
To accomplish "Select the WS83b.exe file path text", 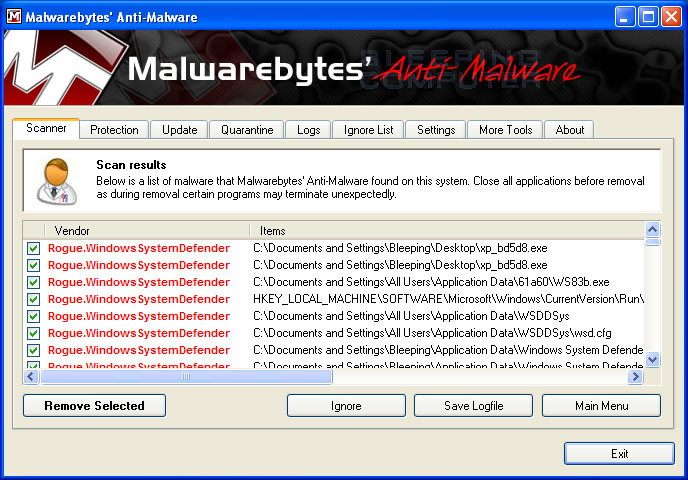I will coord(431,282).
